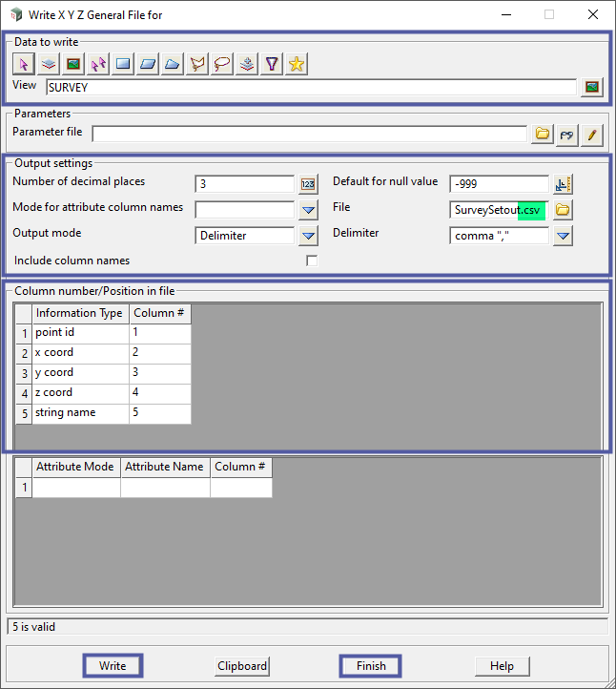
Task: Open folder browser for SurveySetout.csv file
Action: [x=563, y=210]
